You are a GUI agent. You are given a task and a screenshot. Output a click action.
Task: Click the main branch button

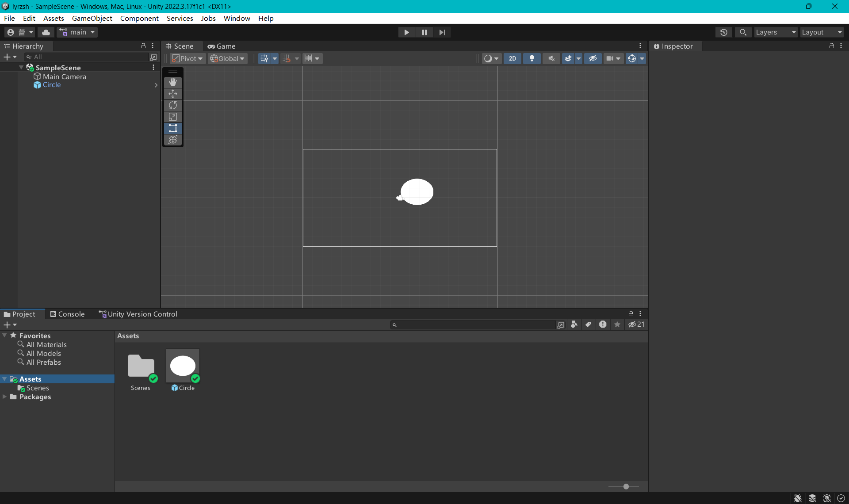(x=78, y=32)
